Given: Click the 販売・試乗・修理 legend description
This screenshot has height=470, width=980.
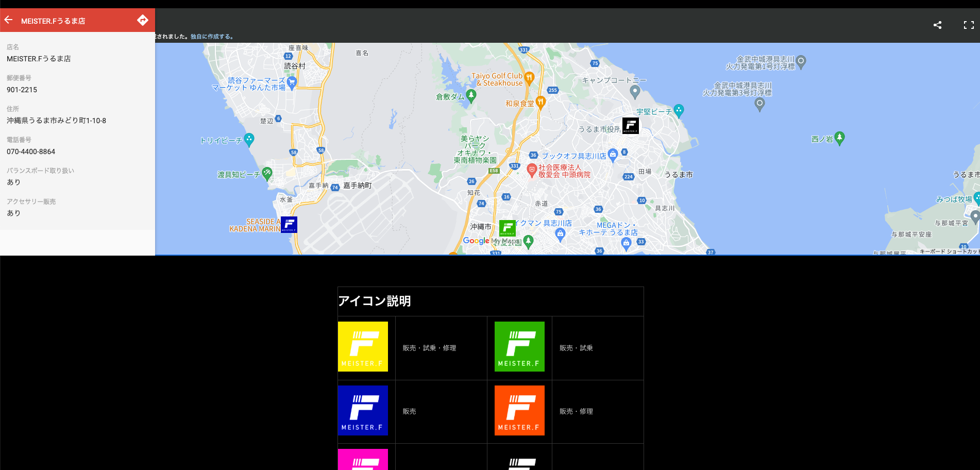Looking at the screenshot, I should click(430, 348).
